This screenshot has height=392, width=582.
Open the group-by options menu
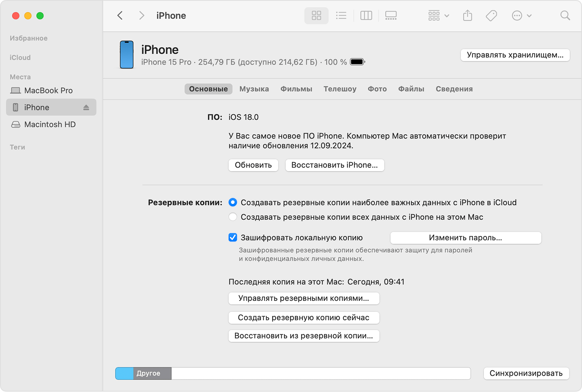tap(438, 16)
